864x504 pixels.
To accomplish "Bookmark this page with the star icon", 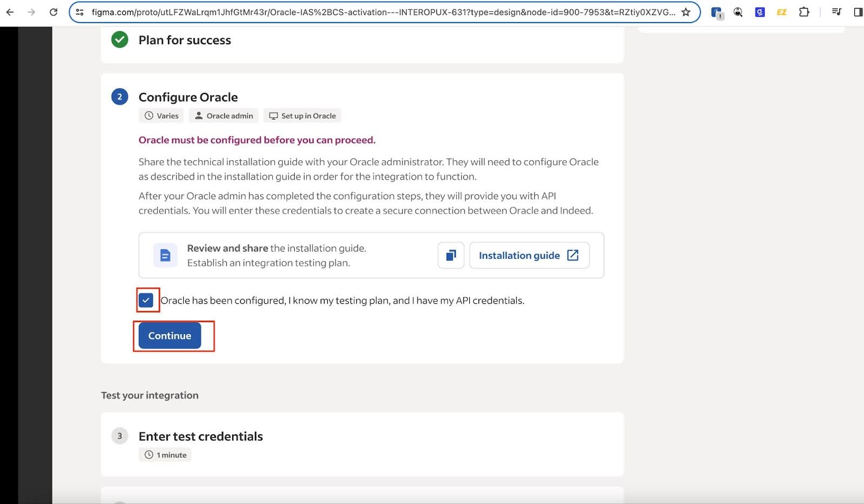I will [x=686, y=12].
